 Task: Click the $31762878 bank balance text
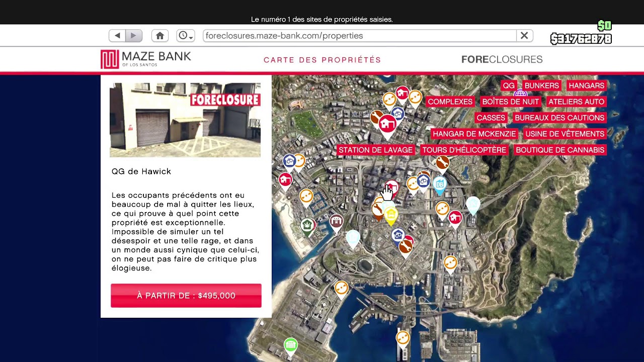tap(581, 39)
